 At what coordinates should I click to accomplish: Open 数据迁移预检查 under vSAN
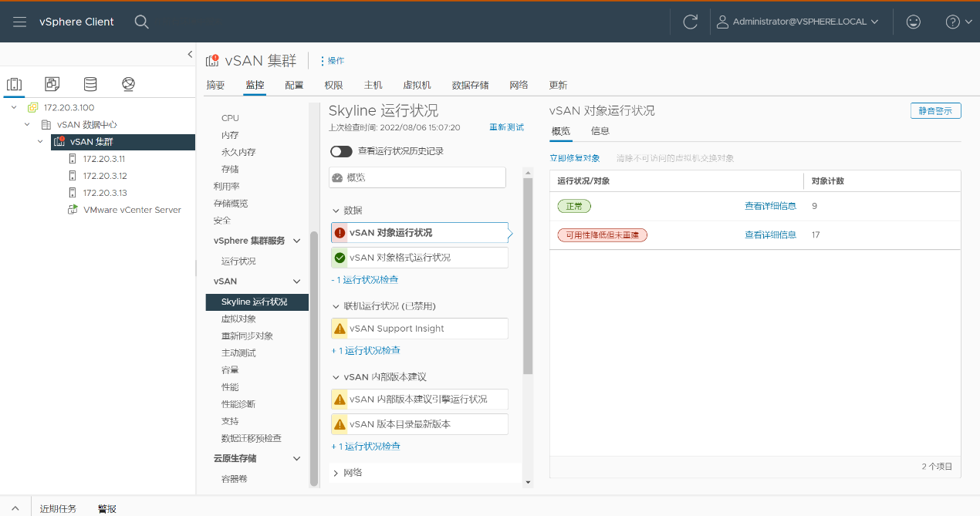click(x=251, y=438)
